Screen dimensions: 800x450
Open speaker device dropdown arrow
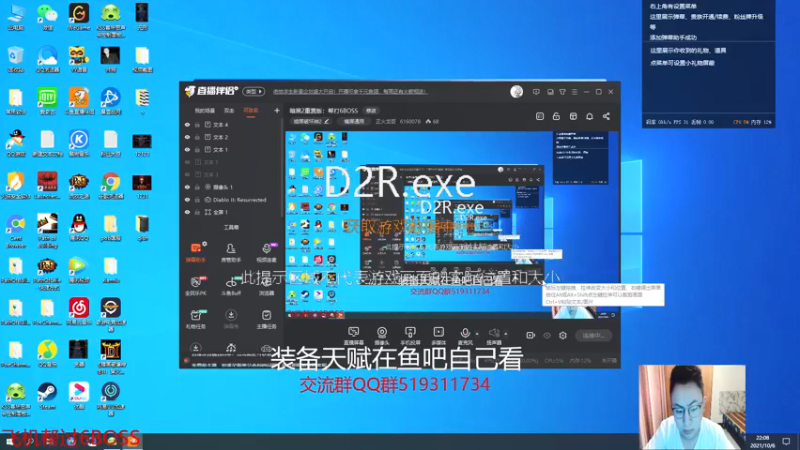506,334
